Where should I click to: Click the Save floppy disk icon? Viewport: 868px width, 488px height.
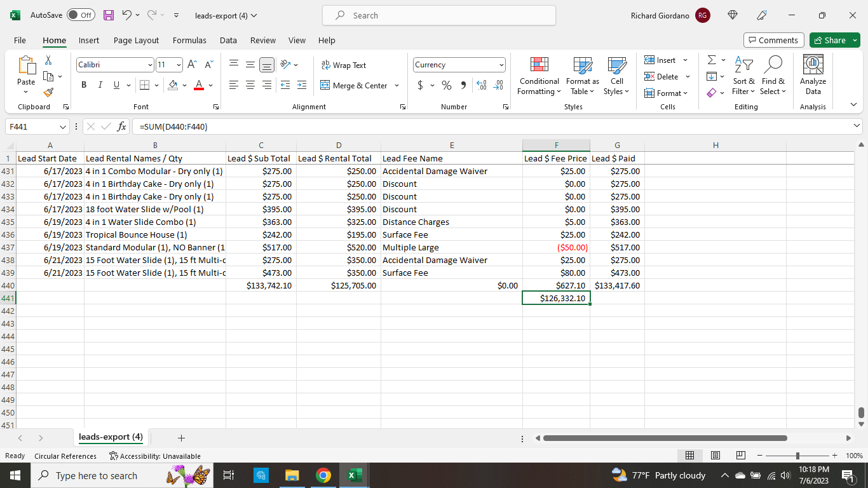coord(109,15)
